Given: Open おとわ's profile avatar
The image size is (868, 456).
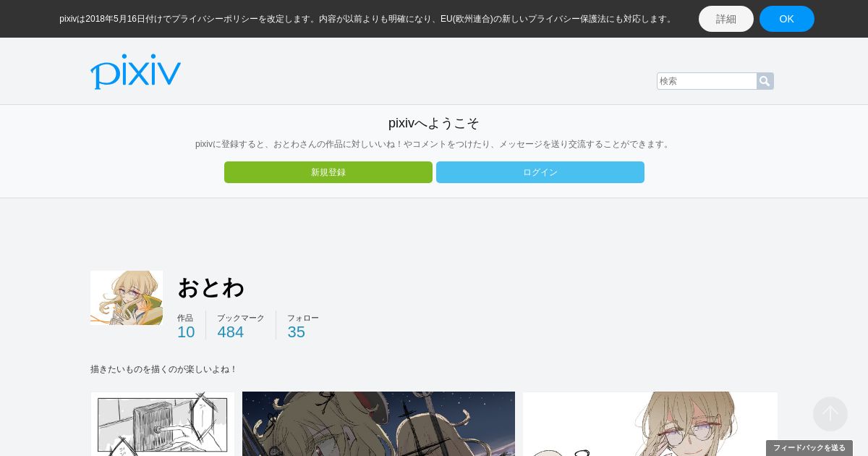Looking at the screenshot, I should pos(127,297).
